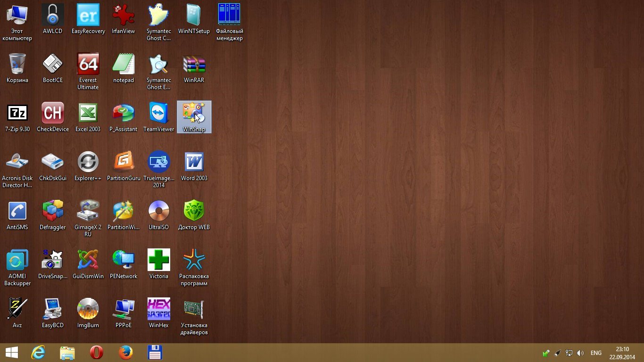Select the UltraISO disc icon
The height and width of the screenshot is (362, 644).
[x=159, y=215]
